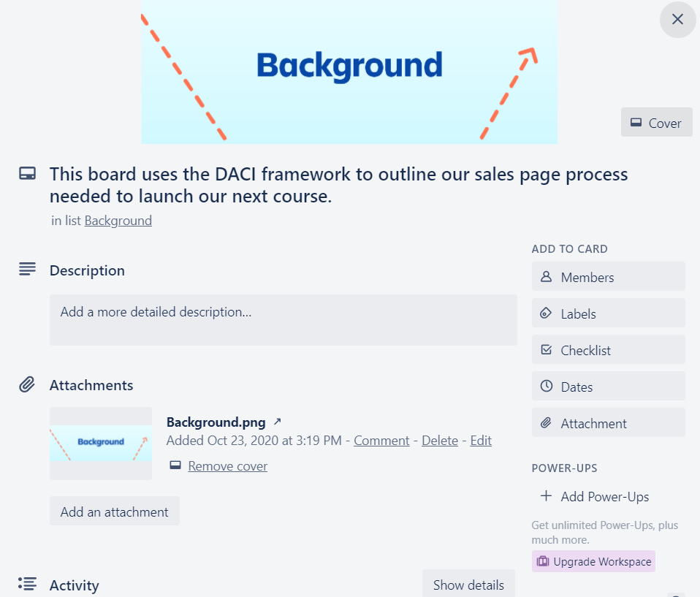Click the card title icon beside the heading

pos(27,173)
